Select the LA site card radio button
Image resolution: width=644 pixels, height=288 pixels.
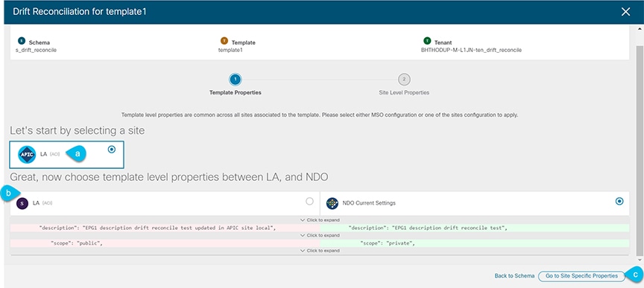111,150
